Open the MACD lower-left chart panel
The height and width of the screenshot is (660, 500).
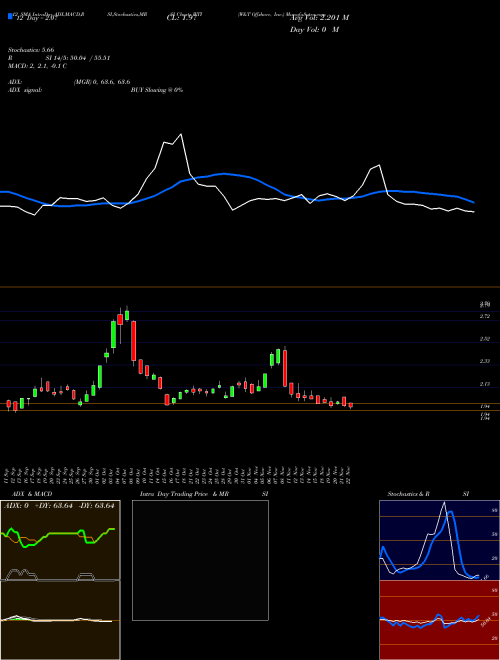pos(60,620)
